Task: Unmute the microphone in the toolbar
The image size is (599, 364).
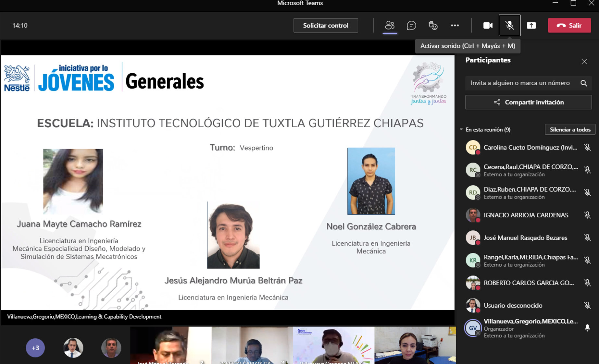Action: click(509, 25)
